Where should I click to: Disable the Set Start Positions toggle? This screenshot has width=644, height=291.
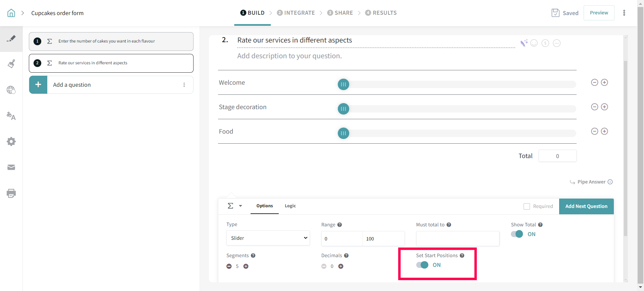(x=422, y=265)
